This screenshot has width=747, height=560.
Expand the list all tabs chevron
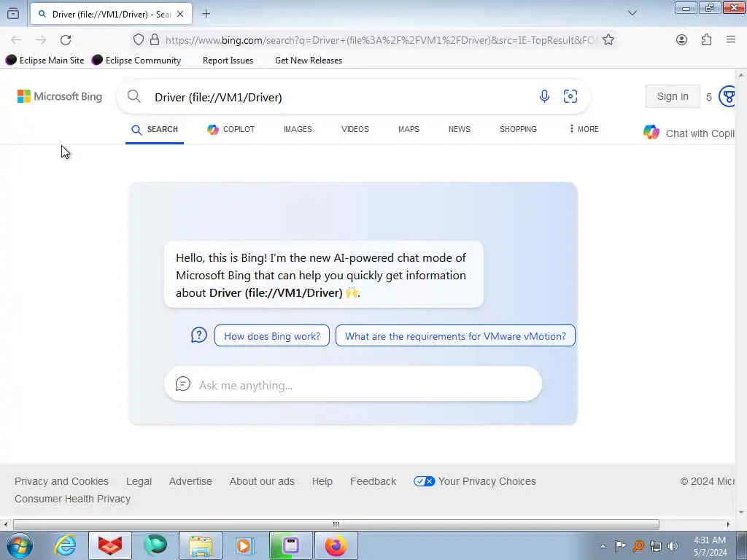click(x=632, y=13)
